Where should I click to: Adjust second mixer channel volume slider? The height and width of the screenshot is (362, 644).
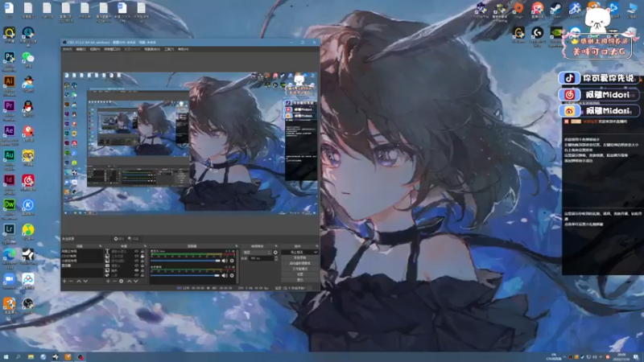(185, 275)
